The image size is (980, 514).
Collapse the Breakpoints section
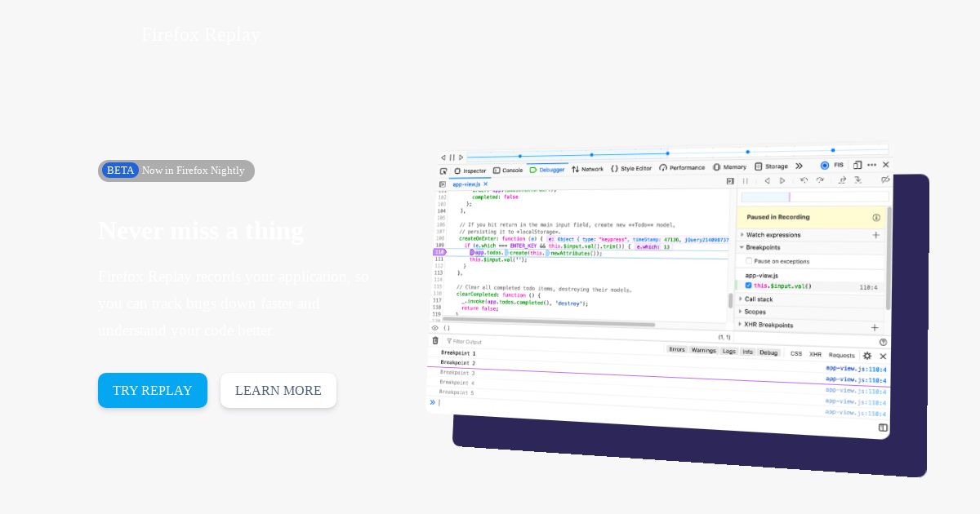click(x=760, y=247)
